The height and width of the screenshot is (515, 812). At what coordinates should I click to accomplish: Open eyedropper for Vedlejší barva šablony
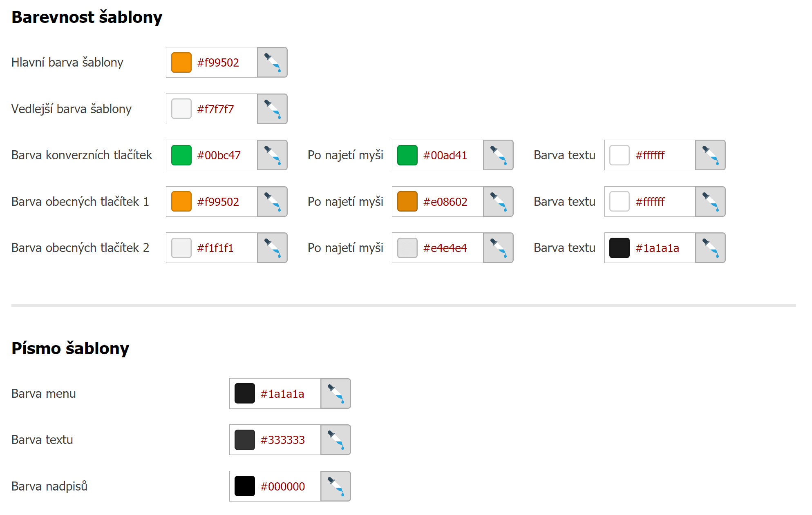(x=272, y=109)
